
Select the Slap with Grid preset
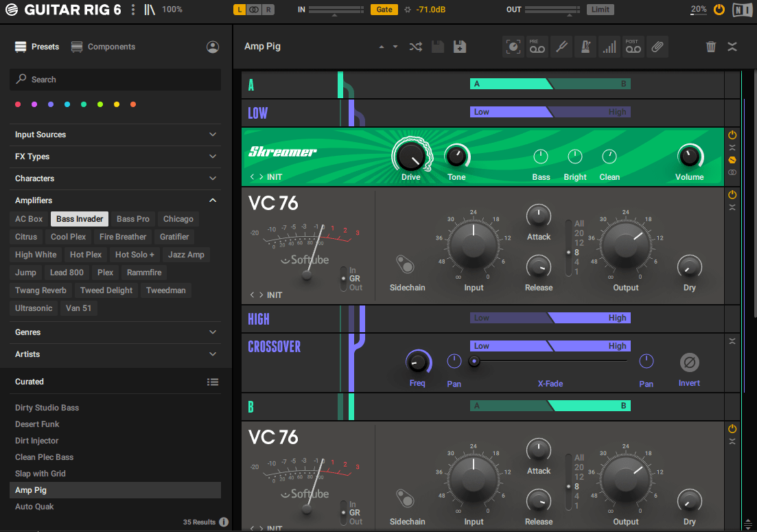(x=115, y=474)
